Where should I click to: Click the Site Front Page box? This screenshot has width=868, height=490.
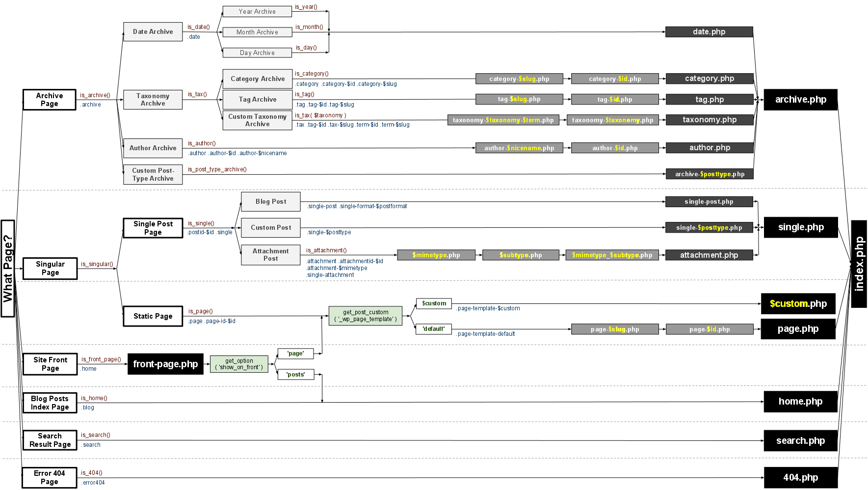click(50, 364)
